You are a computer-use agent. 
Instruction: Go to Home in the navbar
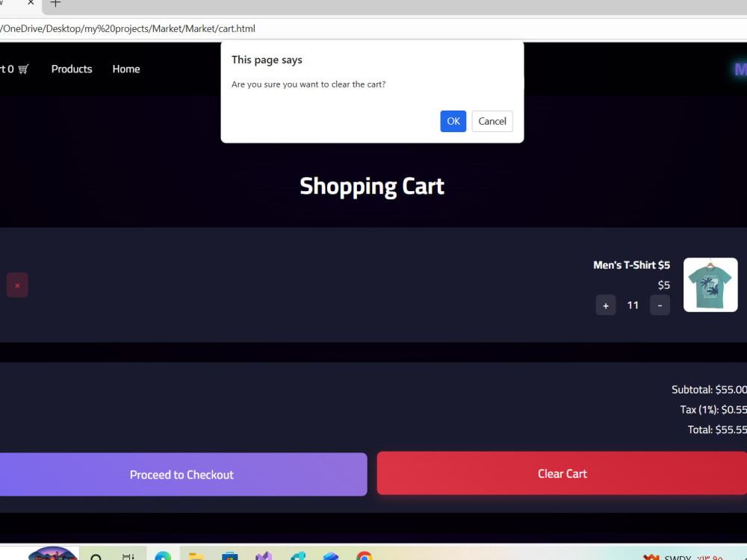pyautogui.click(x=126, y=69)
